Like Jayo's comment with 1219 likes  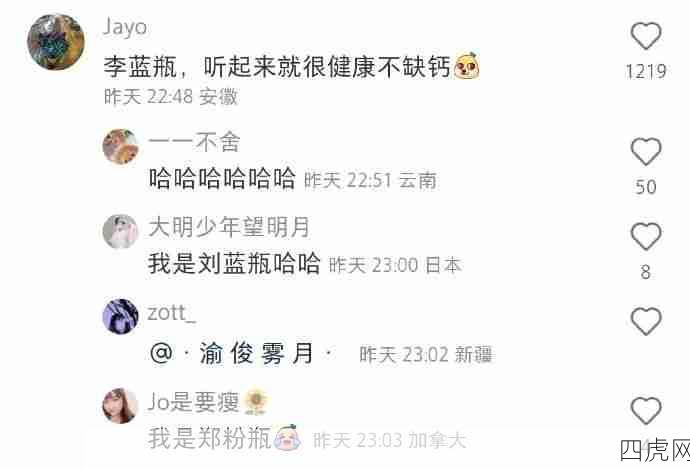646,36
